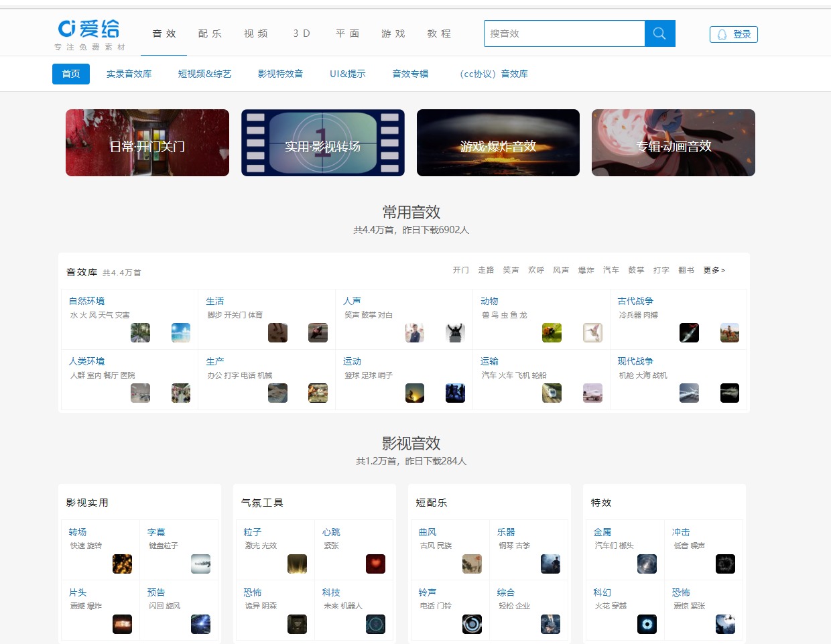This screenshot has height=644, width=831.
Task: Switch to the 视频 top navigation tab
Action: [255, 34]
